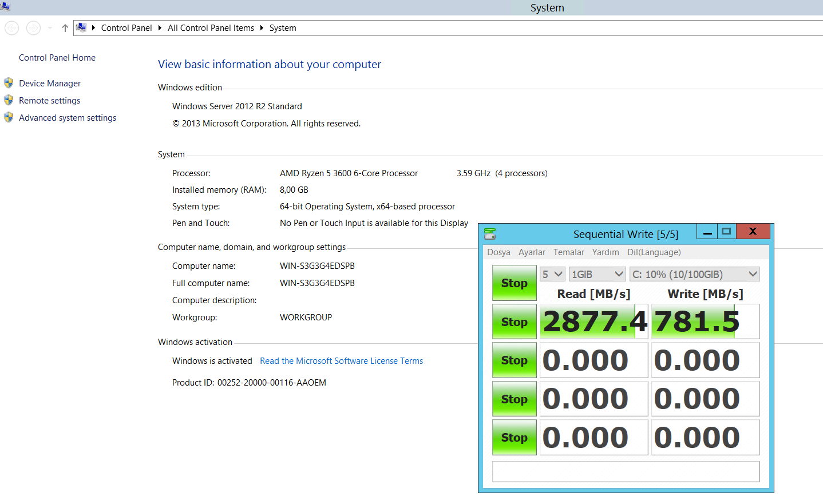Open the Dil(Language) menu
Viewport: 823px width, 504px height.
654,252
